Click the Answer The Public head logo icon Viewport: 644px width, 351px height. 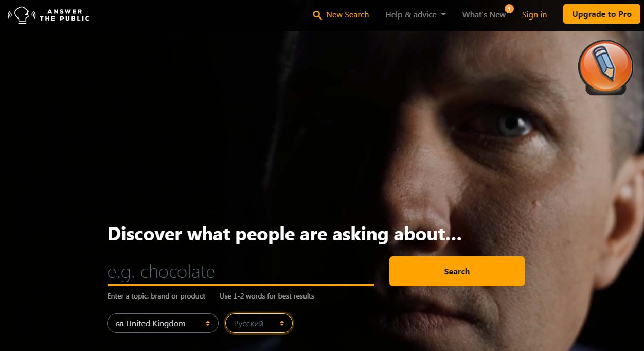pos(21,15)
